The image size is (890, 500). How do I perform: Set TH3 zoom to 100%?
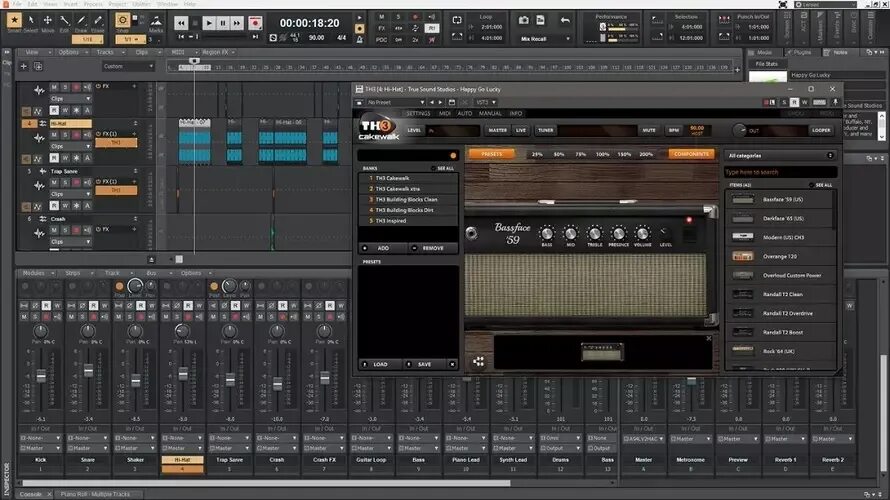click(x=602, y=154)
